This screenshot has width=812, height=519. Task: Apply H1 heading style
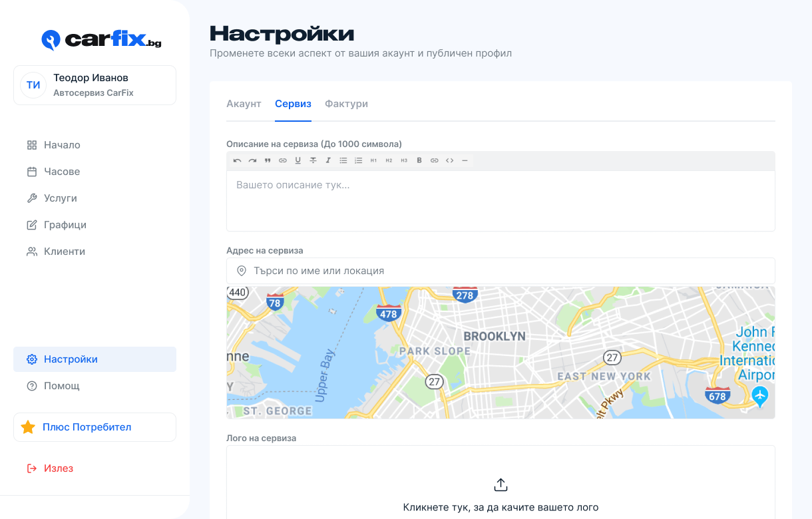(373, 160)
